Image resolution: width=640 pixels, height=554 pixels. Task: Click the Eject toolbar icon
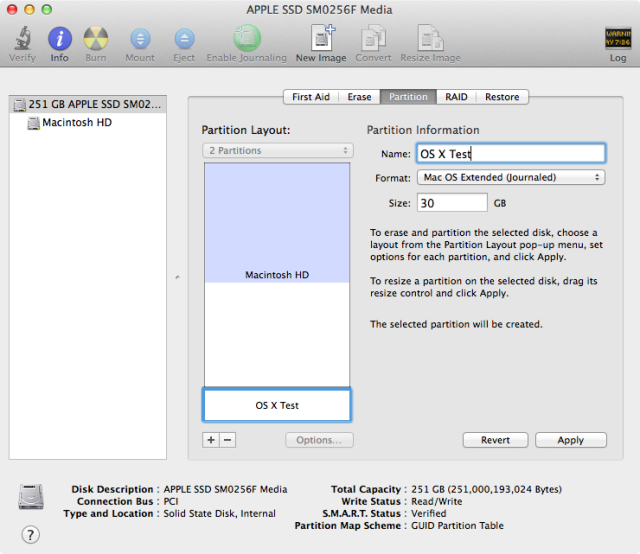(x=184, y=39)
